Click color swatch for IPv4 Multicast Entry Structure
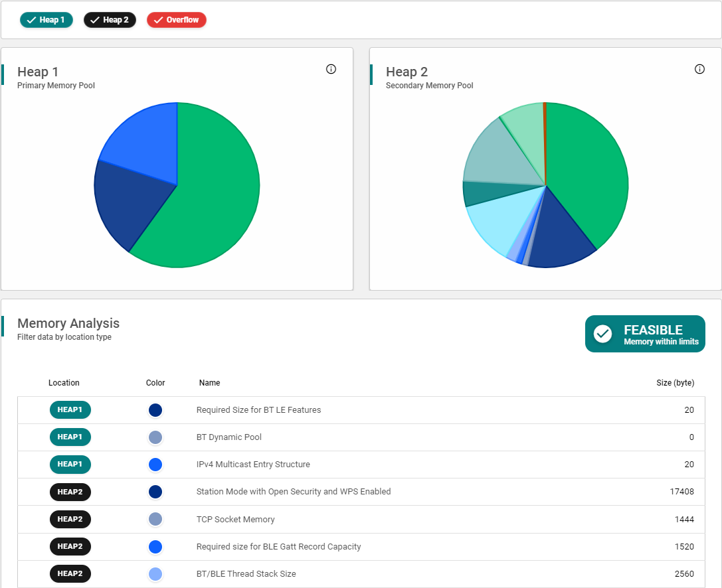 pos(155,465)
